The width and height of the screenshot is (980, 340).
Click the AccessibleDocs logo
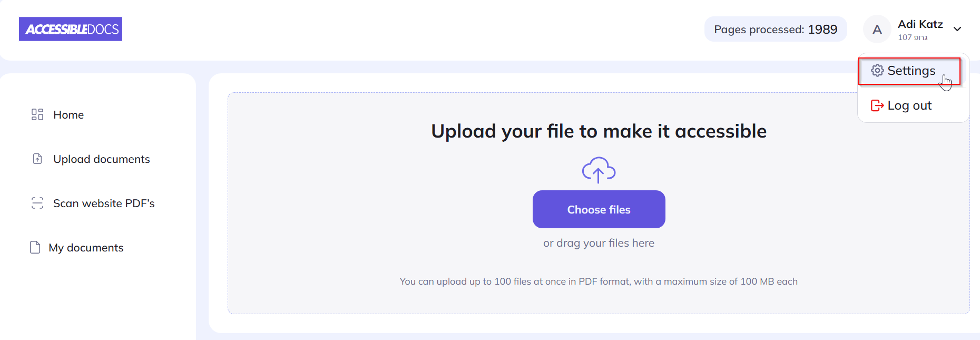click(71, 29)
